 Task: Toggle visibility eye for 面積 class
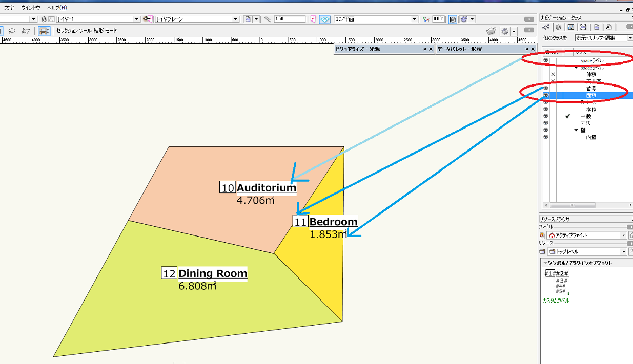click(546, 95)
